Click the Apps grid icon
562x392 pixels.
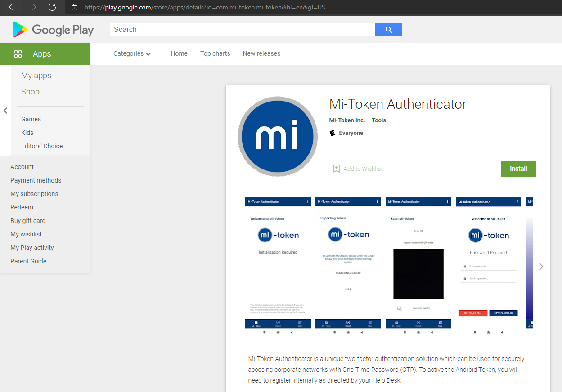[x=18, y=54]
